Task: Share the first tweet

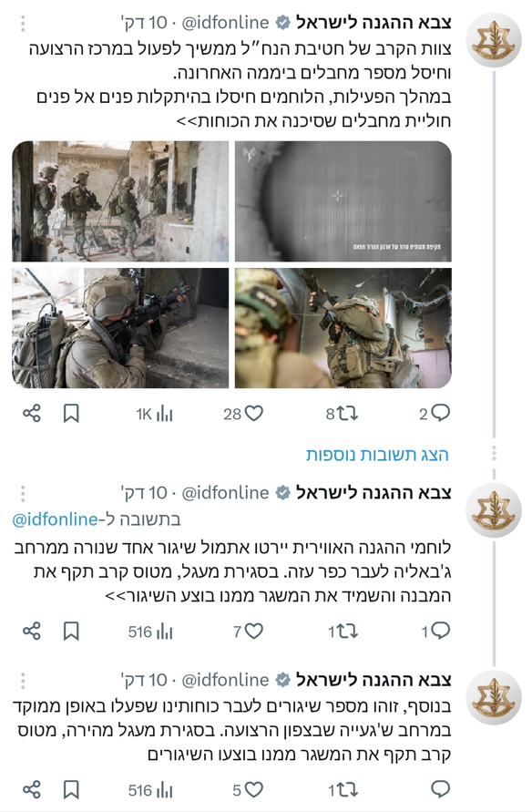Action: (x=32, y=414)
